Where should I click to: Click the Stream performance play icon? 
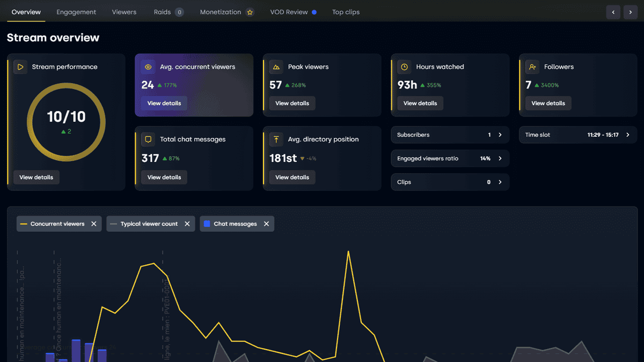point(20,67)
